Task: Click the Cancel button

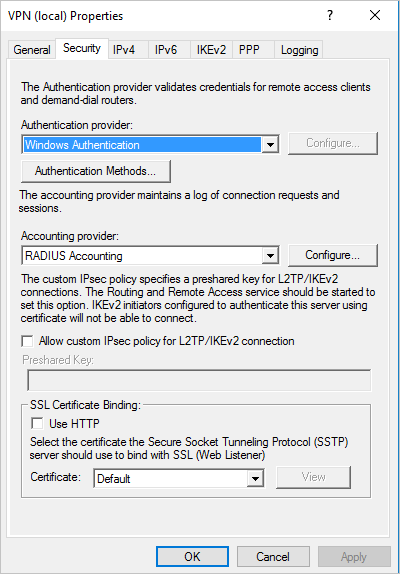Action: 273,557
